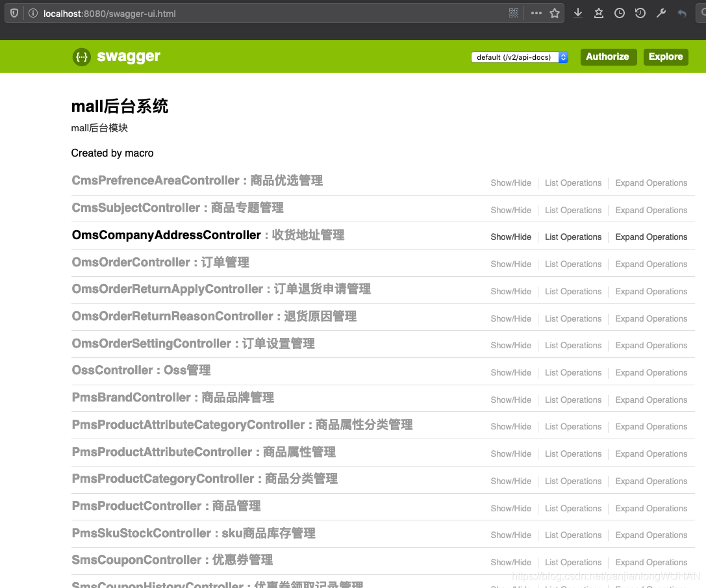Expand OmsOrderReturnReasonController section heading
The width and height of the screenshot is (706, 588).
pos(214,316)
